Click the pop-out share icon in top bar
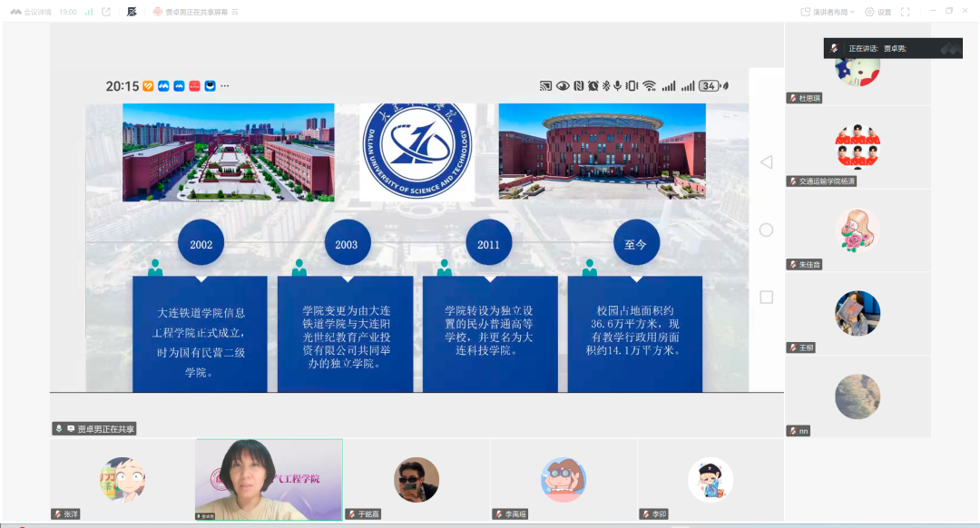The image size is (980, 528). click(106, 12)
